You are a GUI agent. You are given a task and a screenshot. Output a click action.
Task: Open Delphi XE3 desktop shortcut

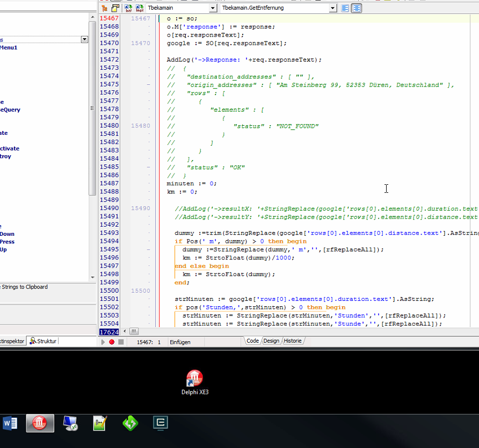tap(194, 379)
